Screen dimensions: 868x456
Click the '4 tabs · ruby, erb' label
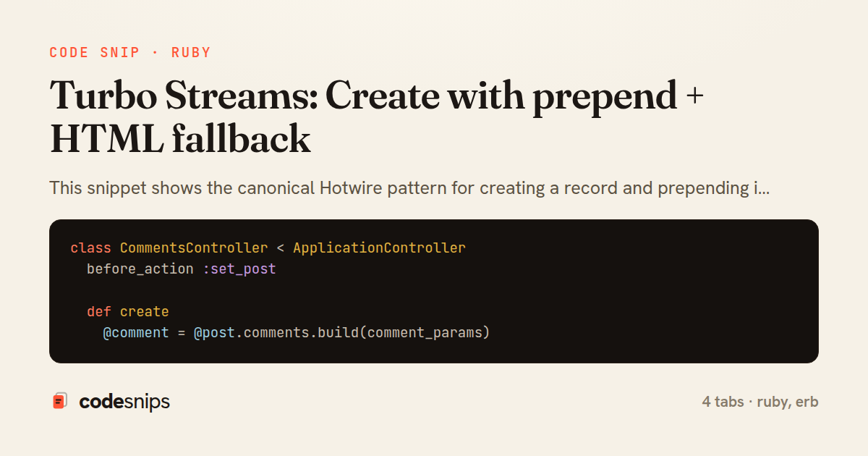[x=760, y=402]
